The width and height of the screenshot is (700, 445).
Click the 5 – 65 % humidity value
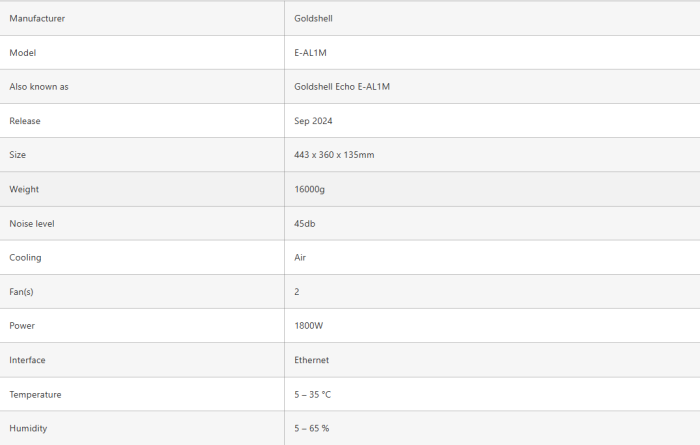point(311,428)
